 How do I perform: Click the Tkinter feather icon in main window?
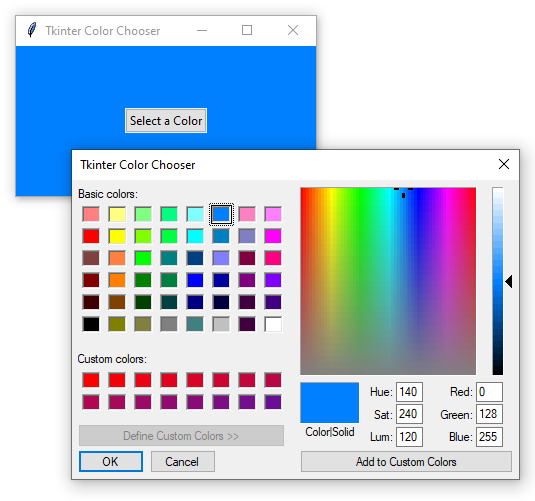coord(32,30)
